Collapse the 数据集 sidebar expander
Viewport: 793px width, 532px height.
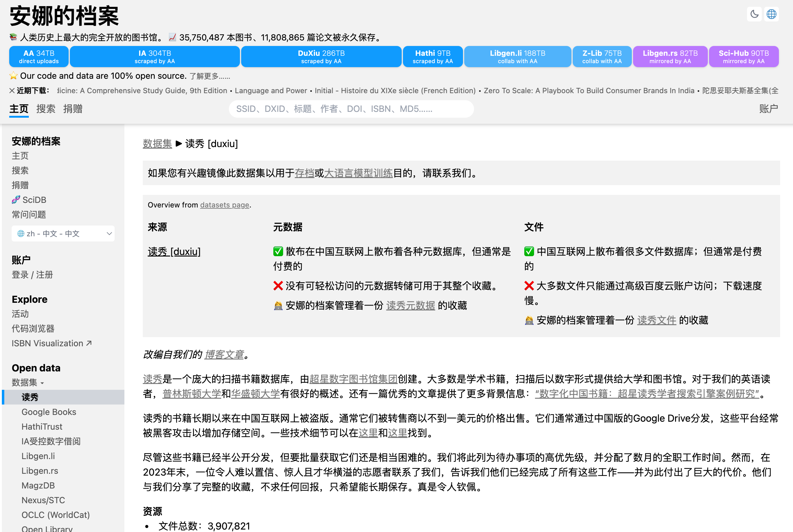click(x=28, y=382)
